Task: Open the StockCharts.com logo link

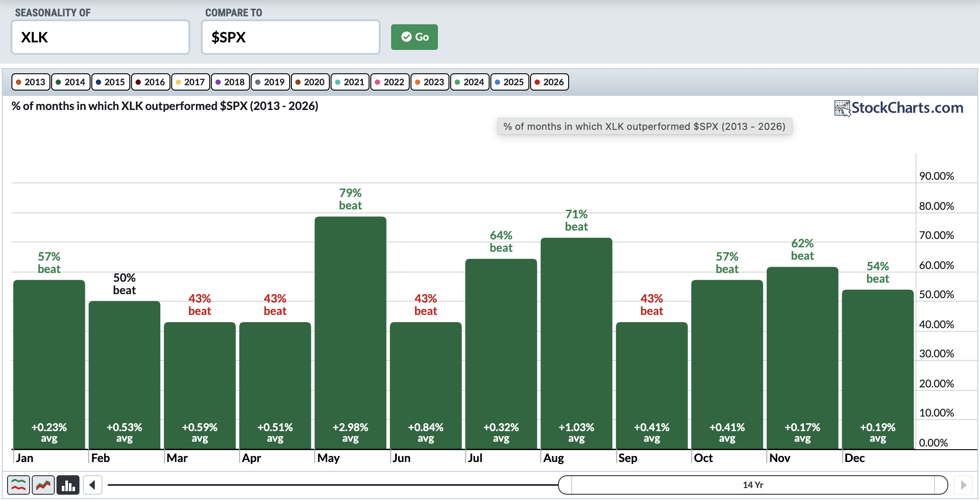Action: coord(899,108)
